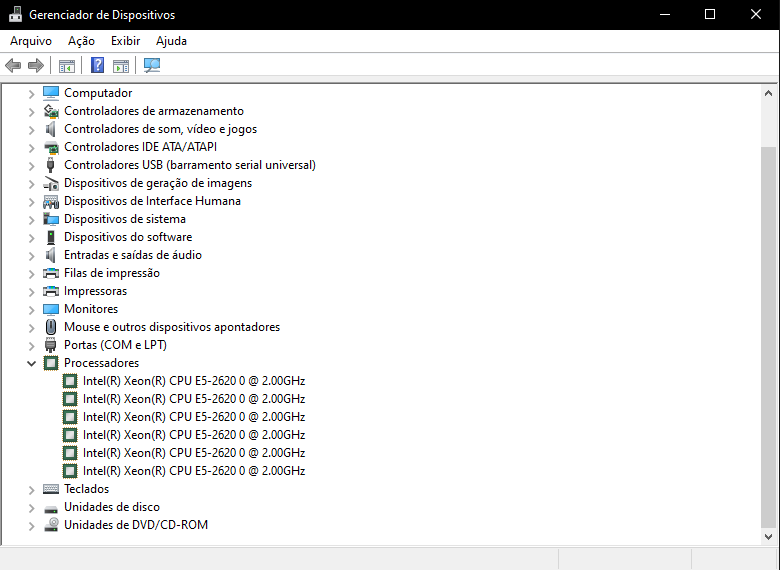
Task: Close the Gerenciador de Dispositivos window
Action: click(756, 14)
